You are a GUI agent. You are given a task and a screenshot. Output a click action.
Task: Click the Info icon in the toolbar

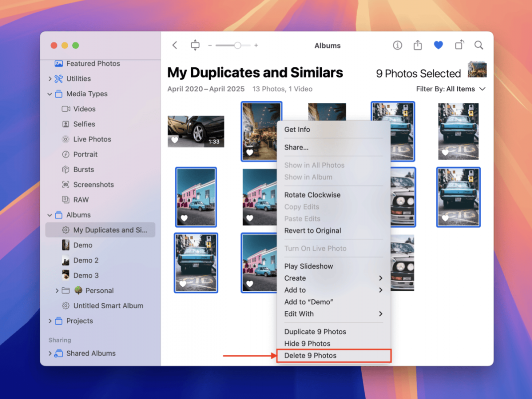[x=397, y=45]
